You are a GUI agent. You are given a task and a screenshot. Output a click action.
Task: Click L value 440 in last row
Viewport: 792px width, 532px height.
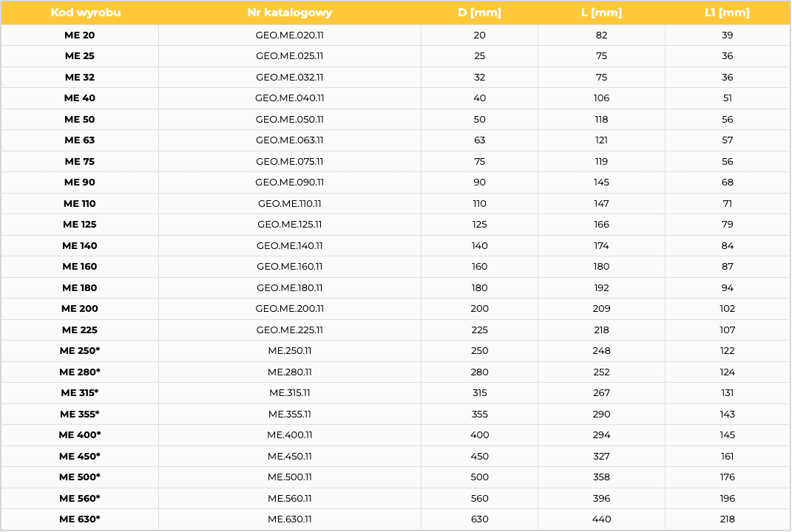click(x=601, y=519)
